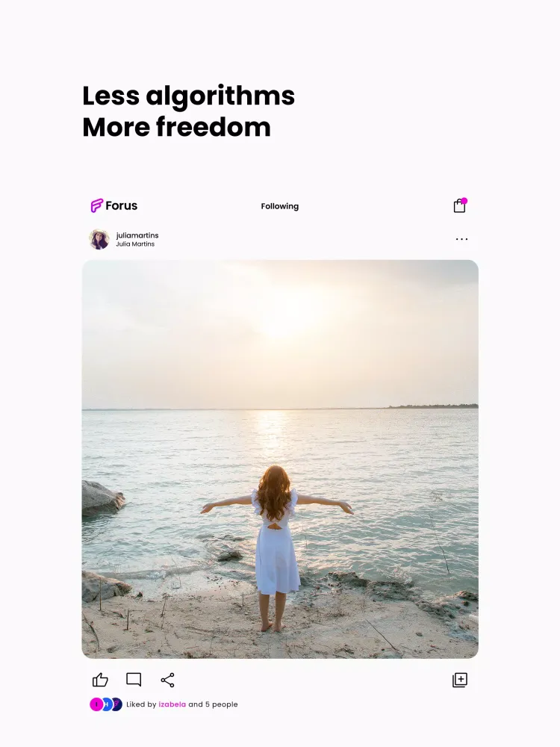Open Julia Martins profile avatar
Image resolution: width=560 pixels, height=747 pixels.
pyautogui.click(x=99, y=239)
